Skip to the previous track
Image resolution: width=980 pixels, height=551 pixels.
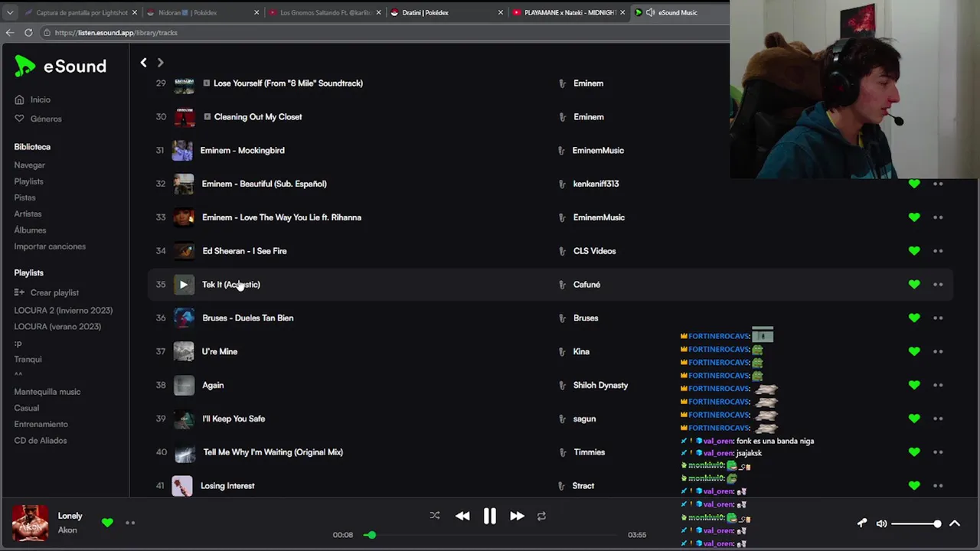click(x=462, y=516)
